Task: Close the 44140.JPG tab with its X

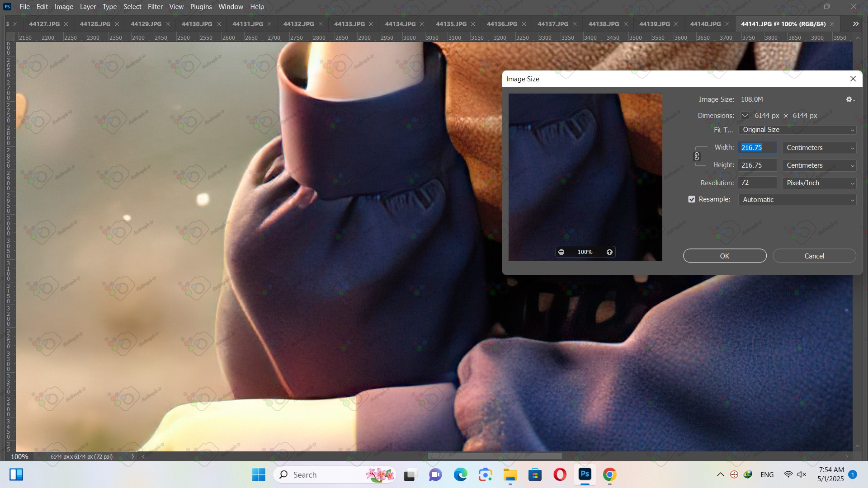Action: coord(727,24)
